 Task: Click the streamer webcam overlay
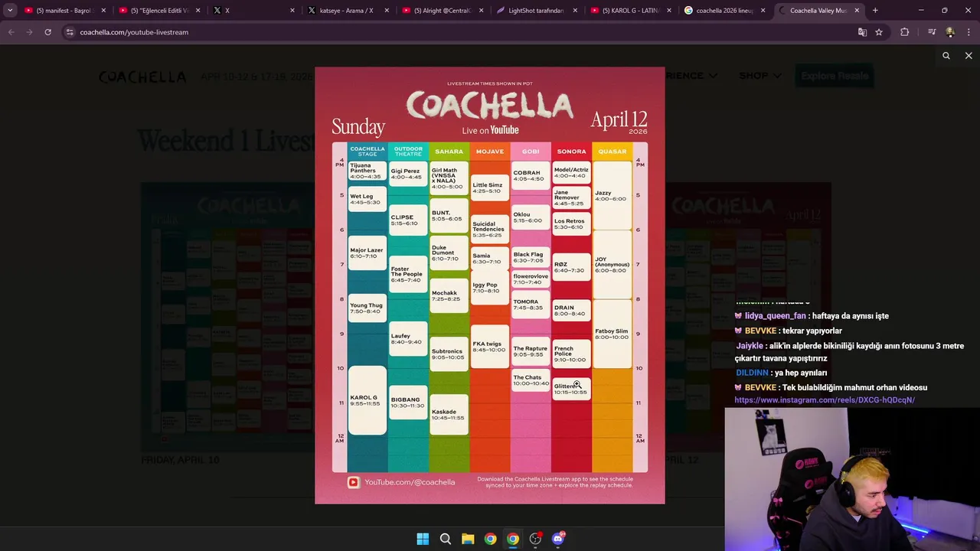point(852,479)
